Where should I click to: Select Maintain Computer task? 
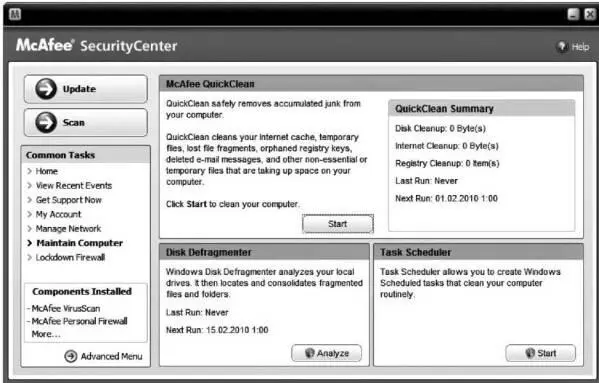coord(79,243)
